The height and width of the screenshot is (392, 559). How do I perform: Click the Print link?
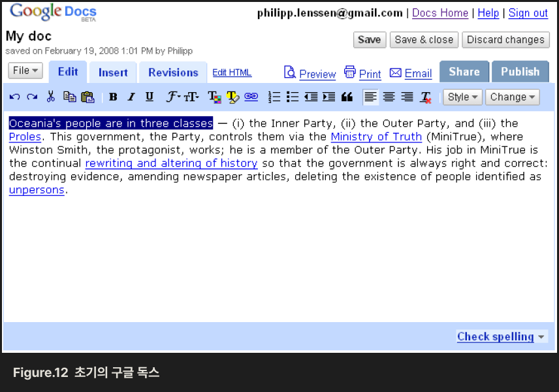370,74
